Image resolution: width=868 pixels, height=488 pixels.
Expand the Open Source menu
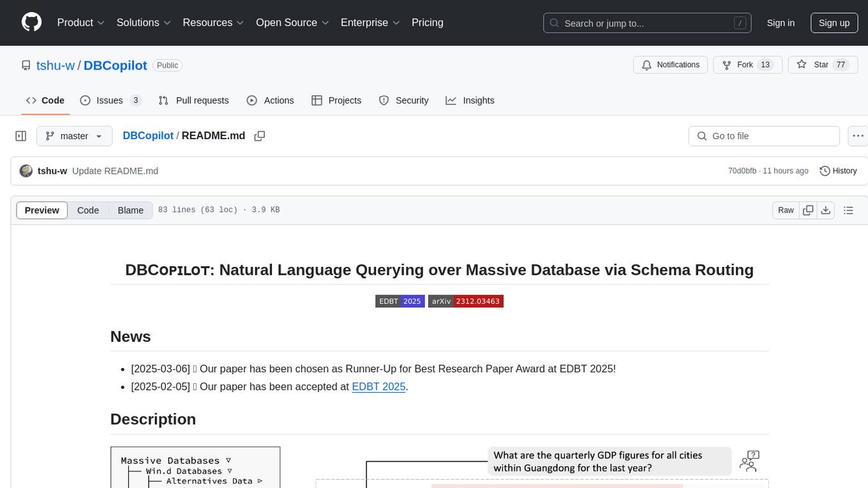(292, 22)
